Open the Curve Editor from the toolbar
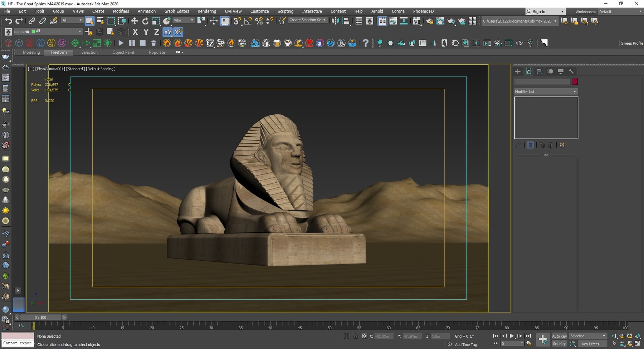 pyautogui.click(x=393, y=21)
